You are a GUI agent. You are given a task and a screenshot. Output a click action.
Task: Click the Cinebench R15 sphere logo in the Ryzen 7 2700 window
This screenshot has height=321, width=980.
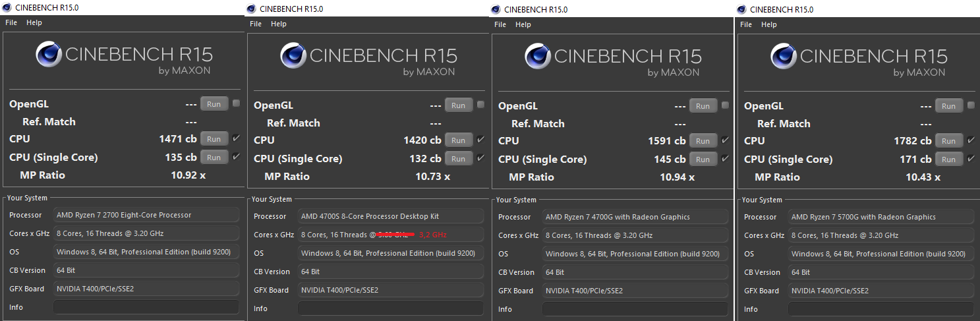point(49,54)
